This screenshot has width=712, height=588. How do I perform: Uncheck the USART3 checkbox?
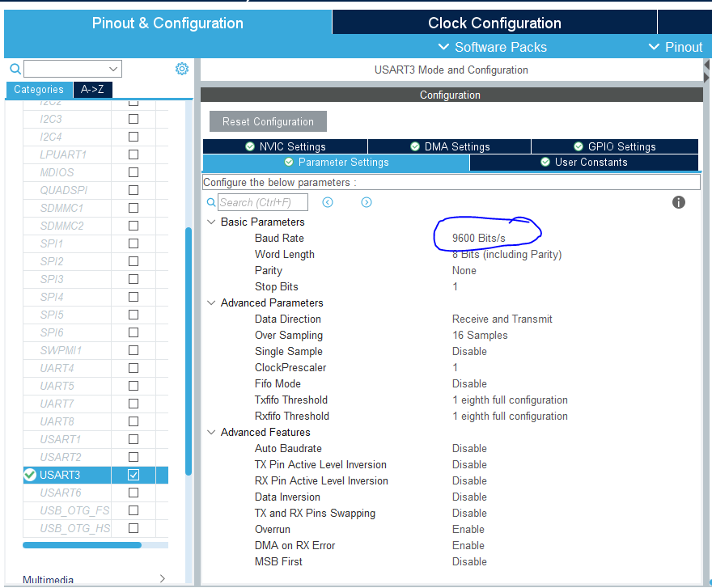133,475
